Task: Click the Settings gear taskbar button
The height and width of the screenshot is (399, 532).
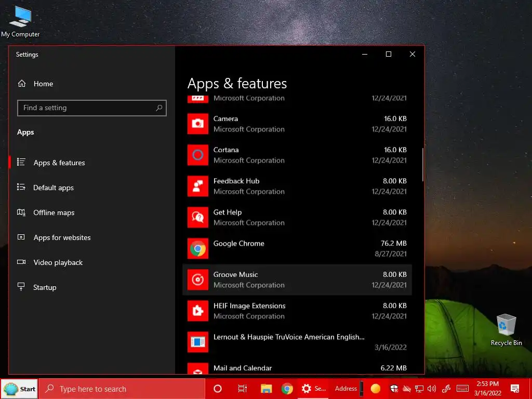Action: click(313, 389)
